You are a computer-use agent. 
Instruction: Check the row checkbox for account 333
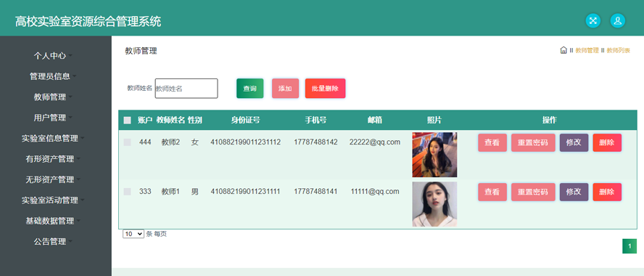(128, 192)
